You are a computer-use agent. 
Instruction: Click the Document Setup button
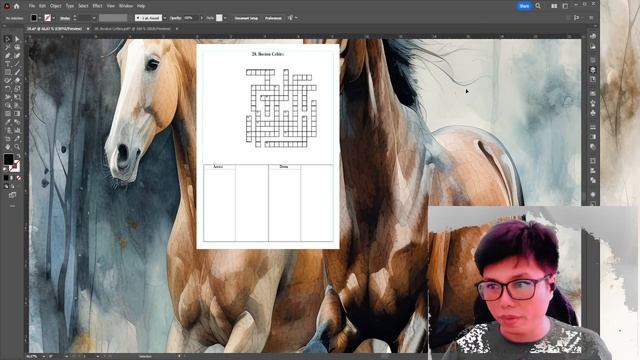coord(246,18)
